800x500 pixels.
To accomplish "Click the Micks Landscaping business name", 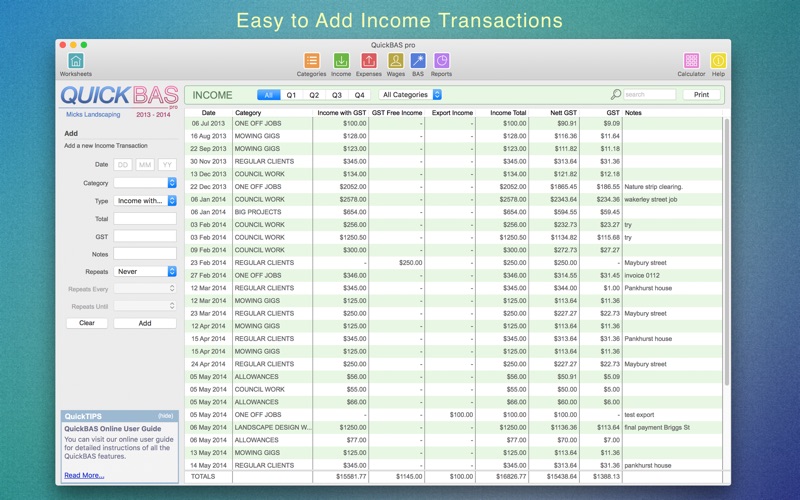I will pos(93,115).
